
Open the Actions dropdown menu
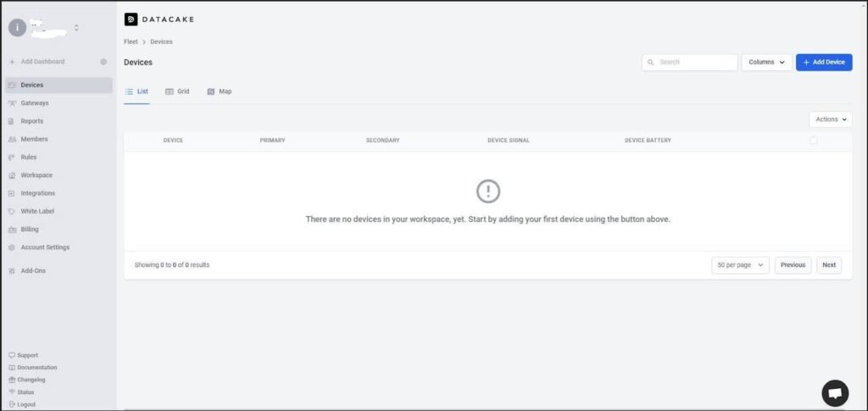click(830, 119)
